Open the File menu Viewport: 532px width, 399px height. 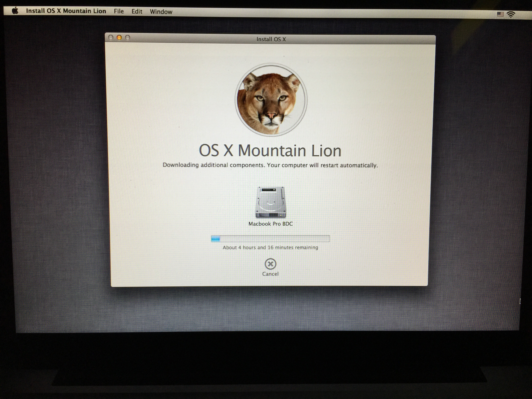tap(118, 11)
